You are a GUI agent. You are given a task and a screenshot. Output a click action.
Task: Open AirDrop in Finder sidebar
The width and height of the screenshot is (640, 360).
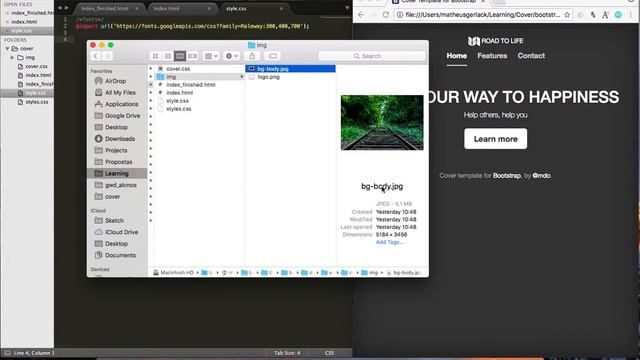[x=117, y=81]
